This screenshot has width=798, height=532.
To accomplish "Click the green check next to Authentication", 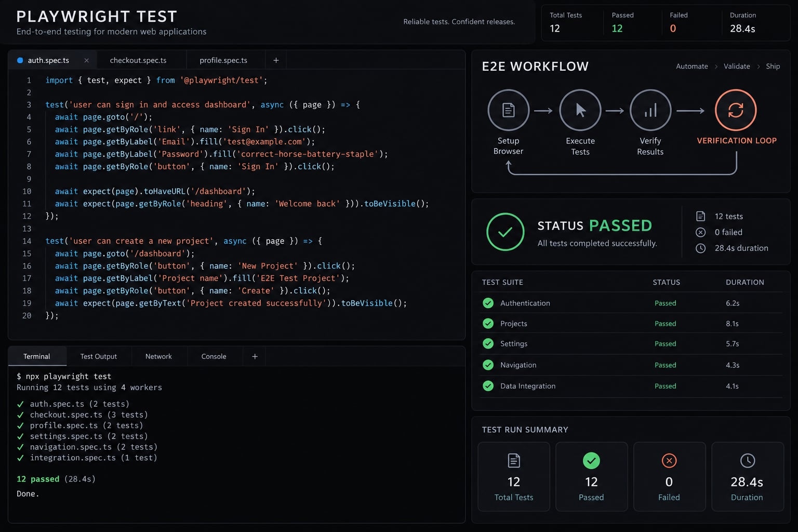I will [488, 303].
